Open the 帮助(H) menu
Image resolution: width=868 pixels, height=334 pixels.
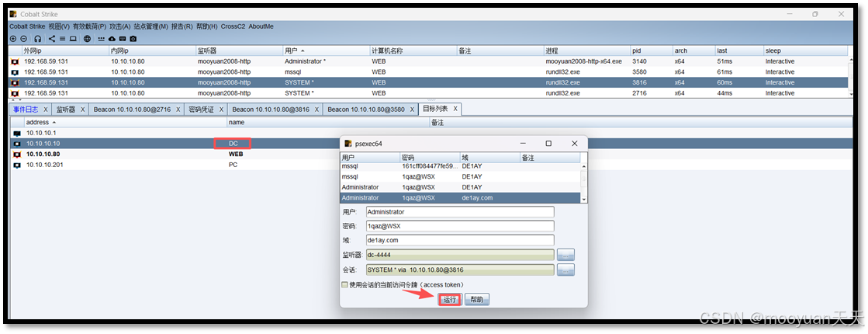[207, 26]
